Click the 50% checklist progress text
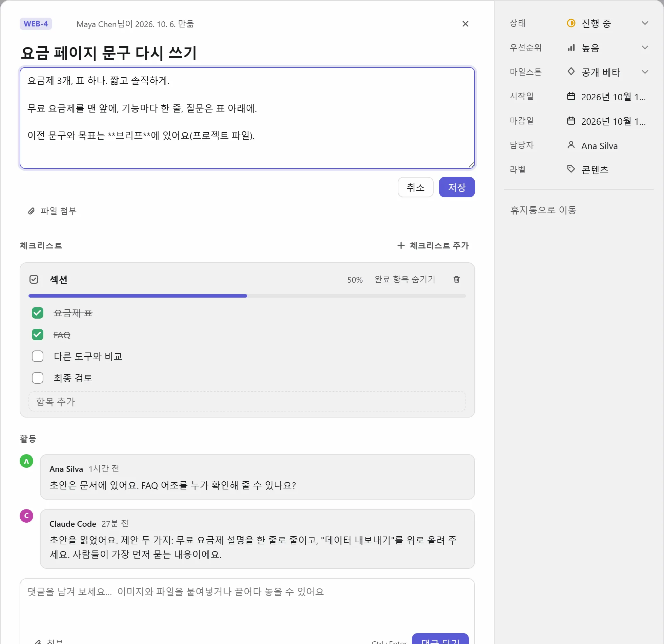 pos(355,280)
